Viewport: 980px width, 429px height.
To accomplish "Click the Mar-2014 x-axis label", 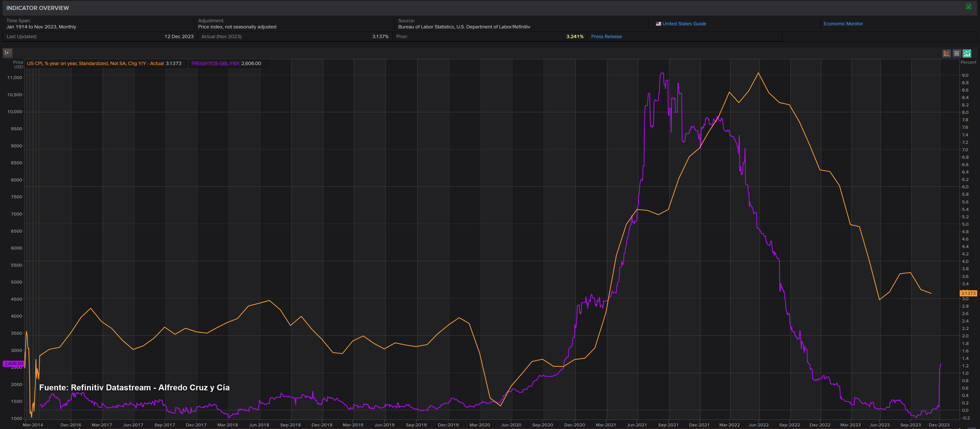I will pos(33,425).
